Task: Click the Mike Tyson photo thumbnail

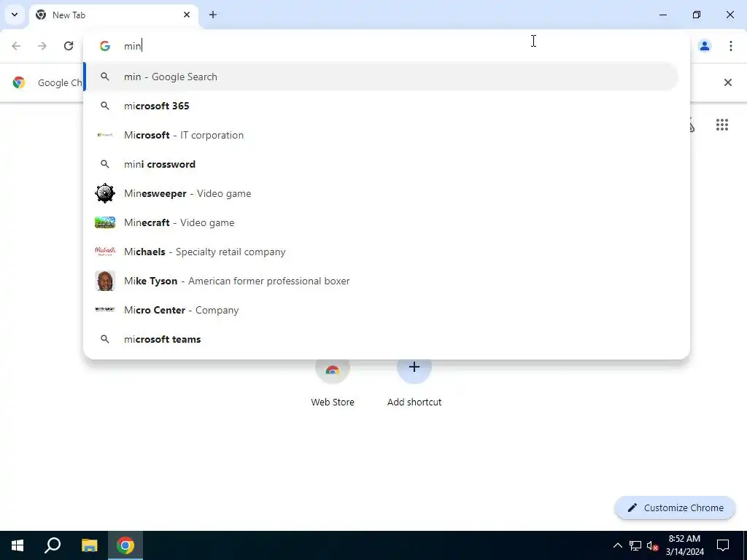Action: point(105,281)
